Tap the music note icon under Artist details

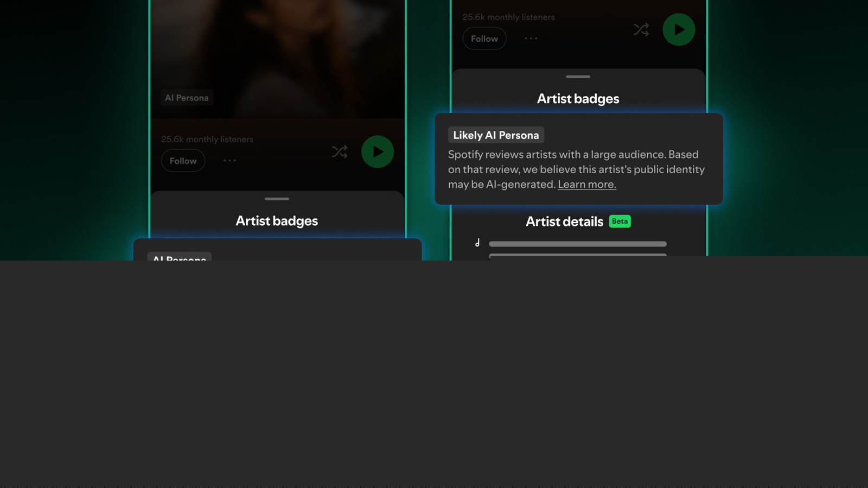pyautogui.click(x=477, y=243)
